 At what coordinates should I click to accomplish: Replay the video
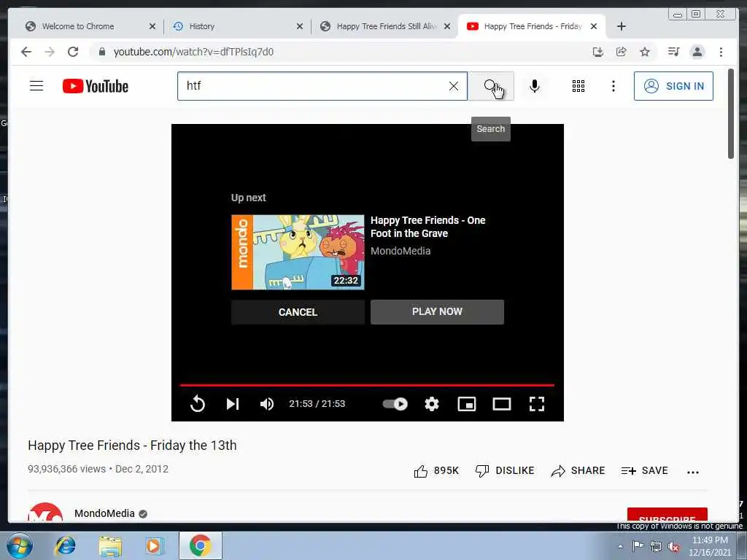pyautogui.click(x=197, y=404)
